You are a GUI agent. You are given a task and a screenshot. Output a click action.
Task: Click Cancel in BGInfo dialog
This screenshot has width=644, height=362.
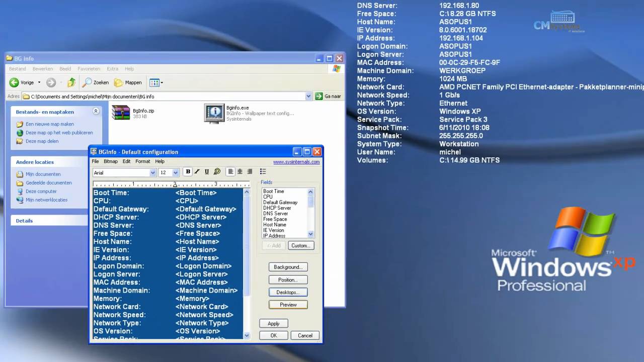coord(305,335)
